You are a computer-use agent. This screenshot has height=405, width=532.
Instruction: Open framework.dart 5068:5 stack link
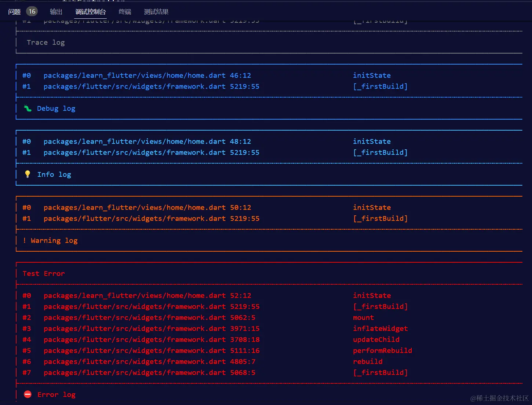pos(150,372)
